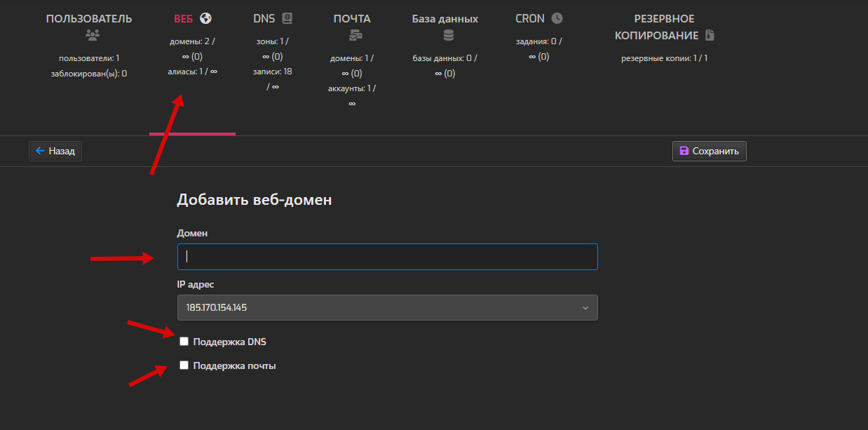
Task: Click the globe icon beside ВЕБ
Action: tap(205, 18)
